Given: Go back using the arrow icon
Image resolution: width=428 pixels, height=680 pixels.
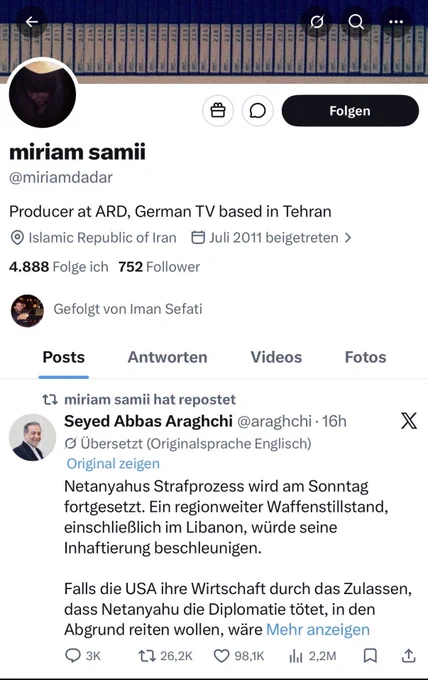Looking at the screenshot, I should pos(32,21).
